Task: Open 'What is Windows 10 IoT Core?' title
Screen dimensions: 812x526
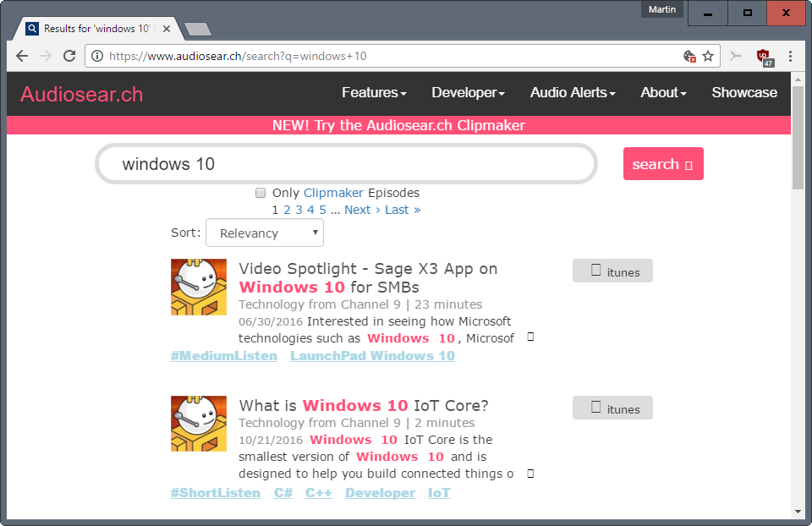Action: [x=364, y=405]
